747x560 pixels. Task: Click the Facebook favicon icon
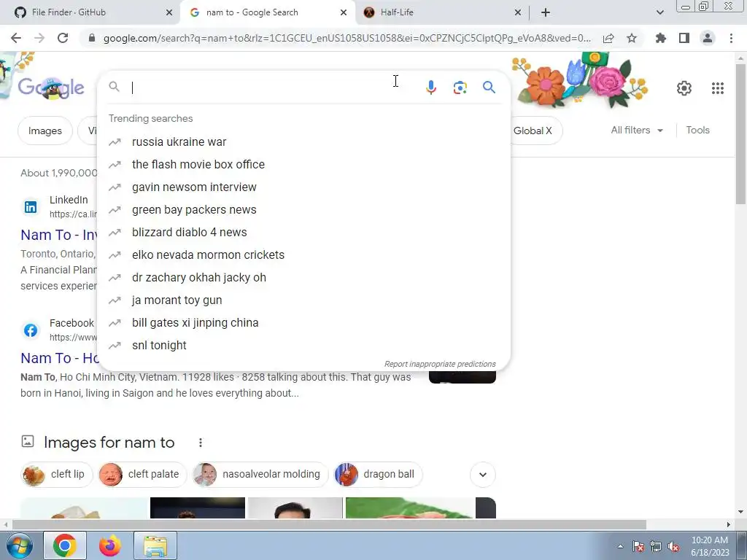point(31,330)
